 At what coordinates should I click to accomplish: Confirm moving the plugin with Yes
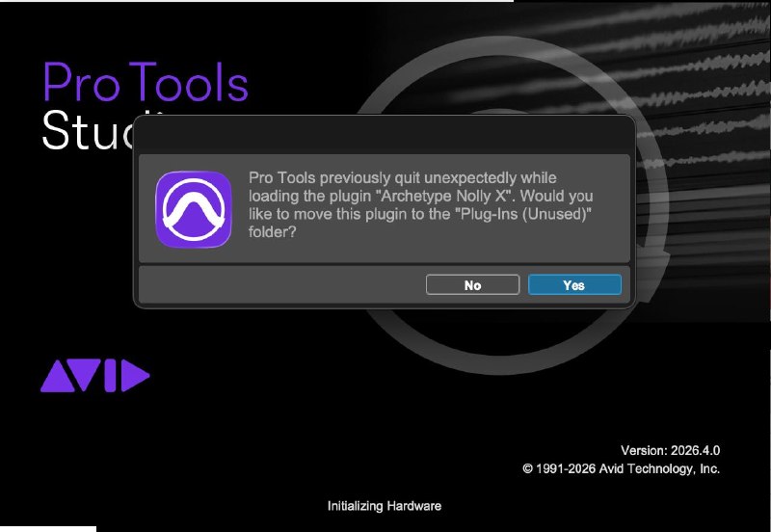coord(574,284)
